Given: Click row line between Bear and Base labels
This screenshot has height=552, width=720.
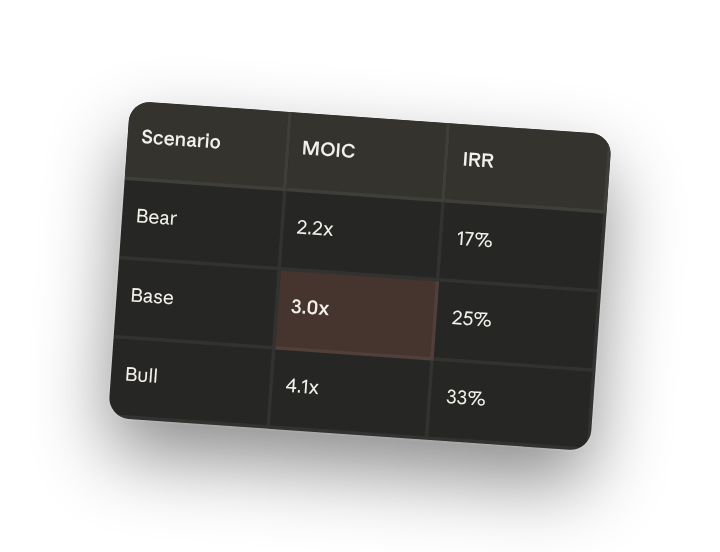Looking at the screenshot, I should 199,263.
